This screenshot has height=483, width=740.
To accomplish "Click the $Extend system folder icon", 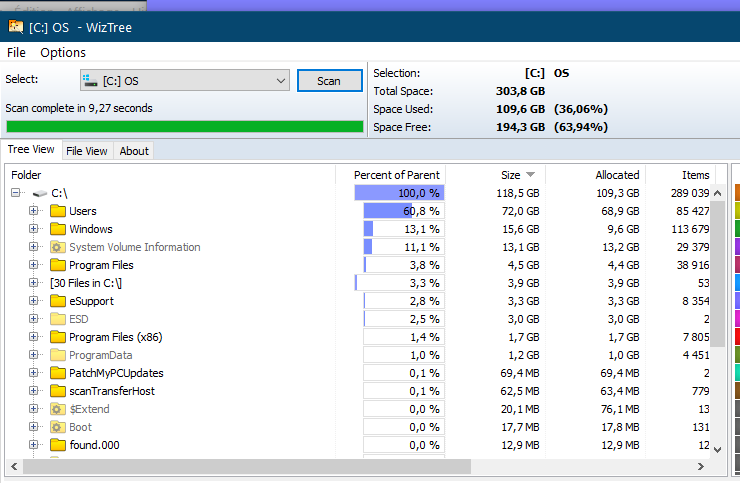I will point(58,409).
